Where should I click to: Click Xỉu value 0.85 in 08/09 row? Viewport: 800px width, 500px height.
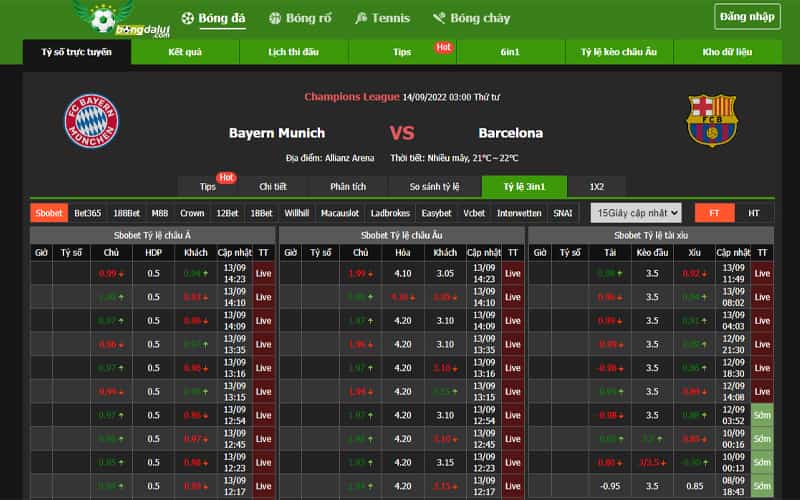694,486
